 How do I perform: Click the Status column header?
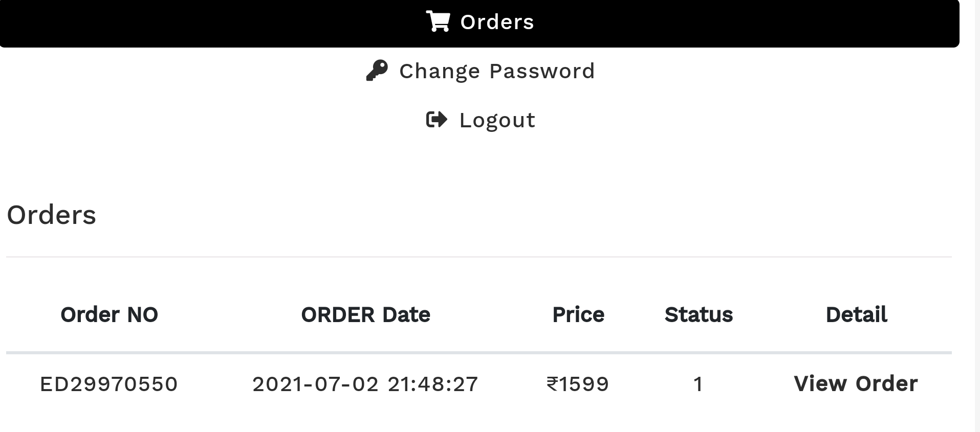(x=699, y=314)
